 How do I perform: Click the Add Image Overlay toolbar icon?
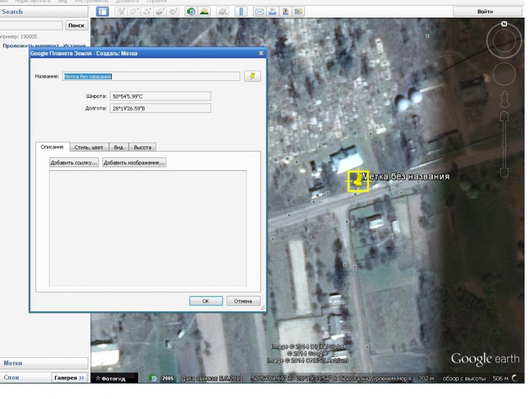point(160,12)
